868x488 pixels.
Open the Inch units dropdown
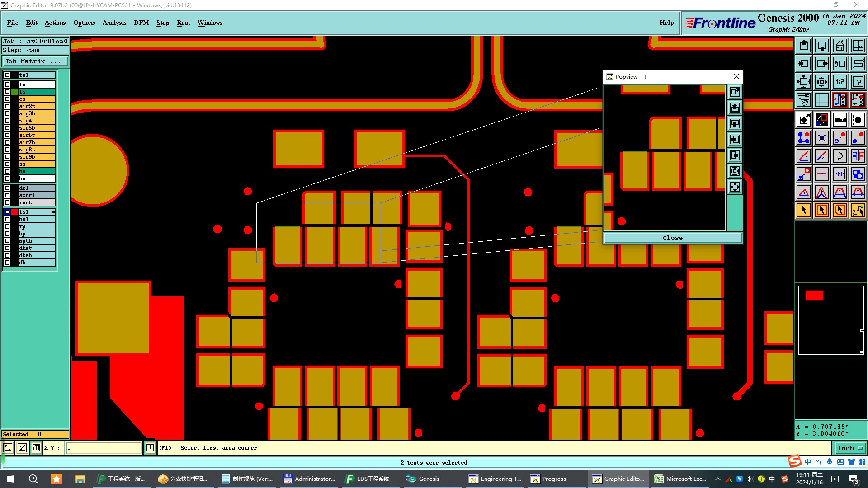850,448
